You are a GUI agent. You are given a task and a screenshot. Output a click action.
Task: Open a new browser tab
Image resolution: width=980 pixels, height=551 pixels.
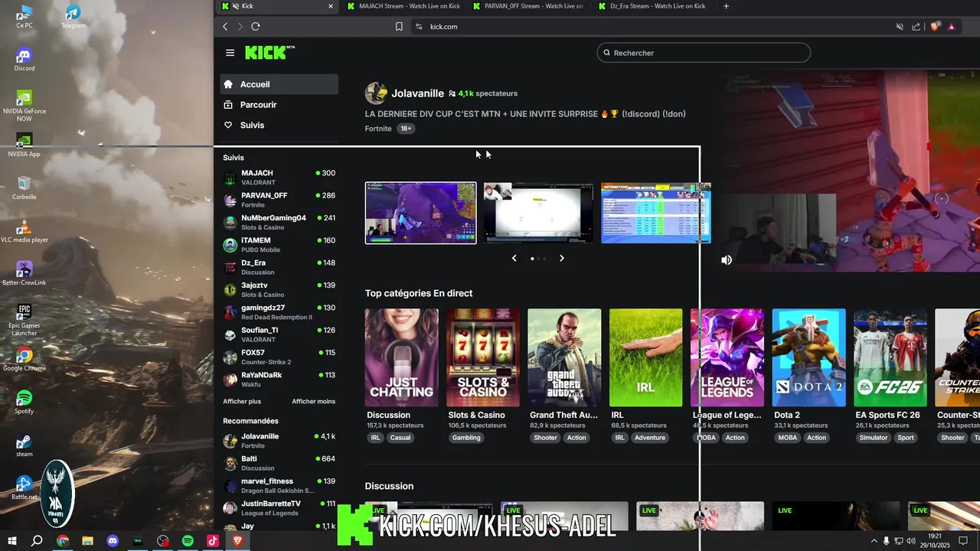pos(727,6)
